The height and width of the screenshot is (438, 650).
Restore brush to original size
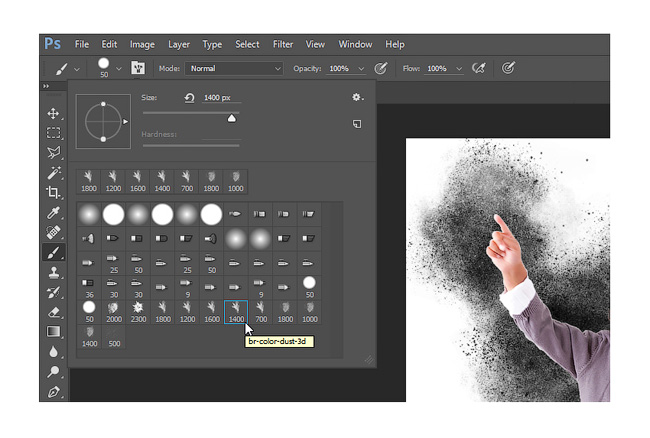(x=189, y=98)
